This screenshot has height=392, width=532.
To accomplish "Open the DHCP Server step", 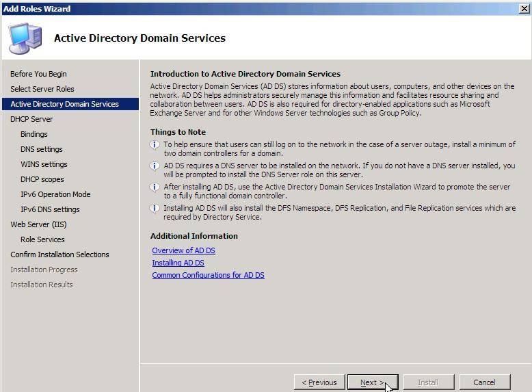I will pyautogui.click(x=31, y=119).
